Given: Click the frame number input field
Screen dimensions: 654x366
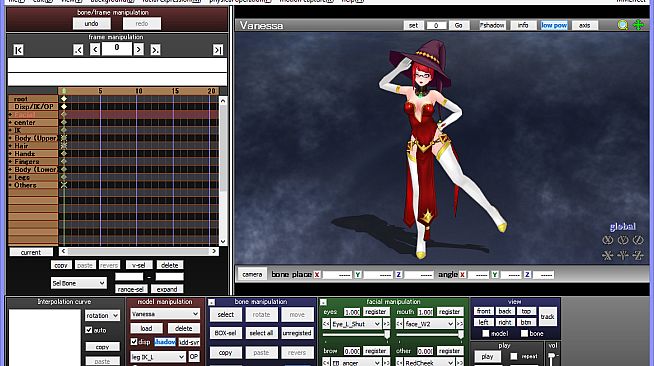Looking at the screenshot, I should coord(117,49).
